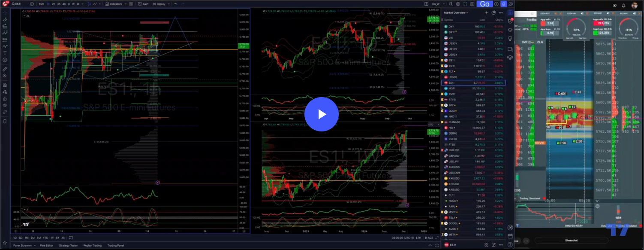Take a chart snapshot with camera icon
644x250 pixels.
[x=472, y=4]
